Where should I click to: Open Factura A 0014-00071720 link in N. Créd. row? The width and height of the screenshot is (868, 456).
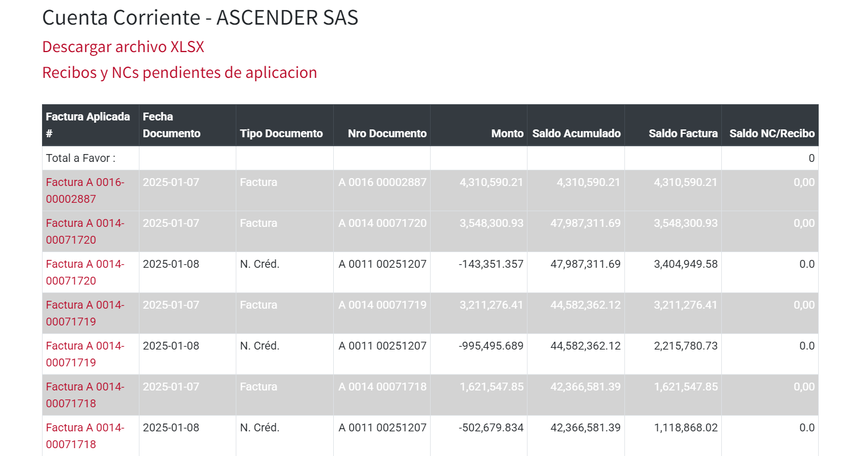coord(85,272)
